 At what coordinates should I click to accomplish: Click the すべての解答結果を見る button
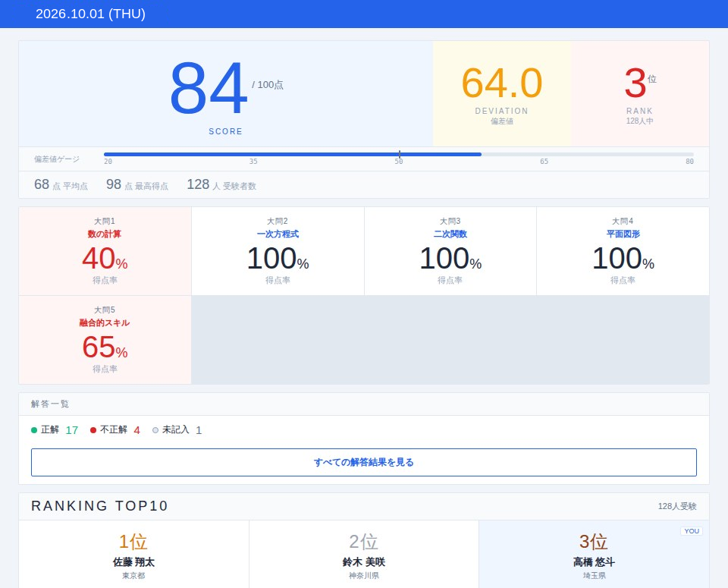tap(363, 462)
